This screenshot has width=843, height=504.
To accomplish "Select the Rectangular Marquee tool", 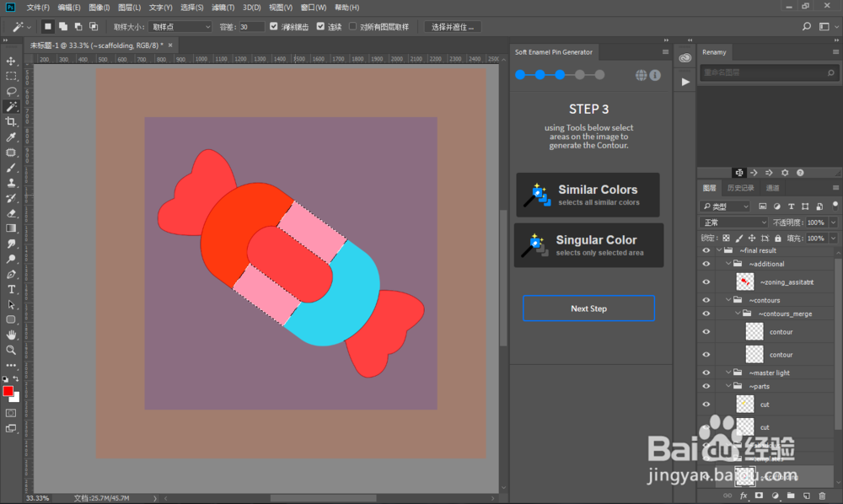I will coord(11,77).
